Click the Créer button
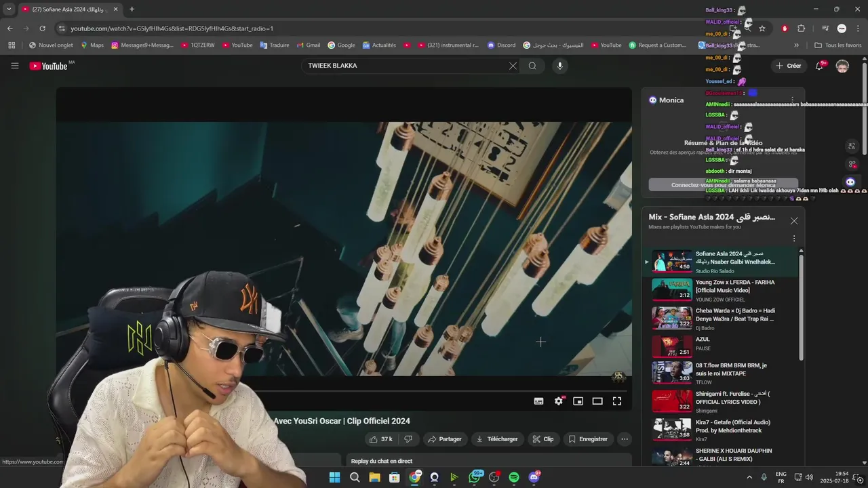The image size is (868, 488). tap(789, 66)
